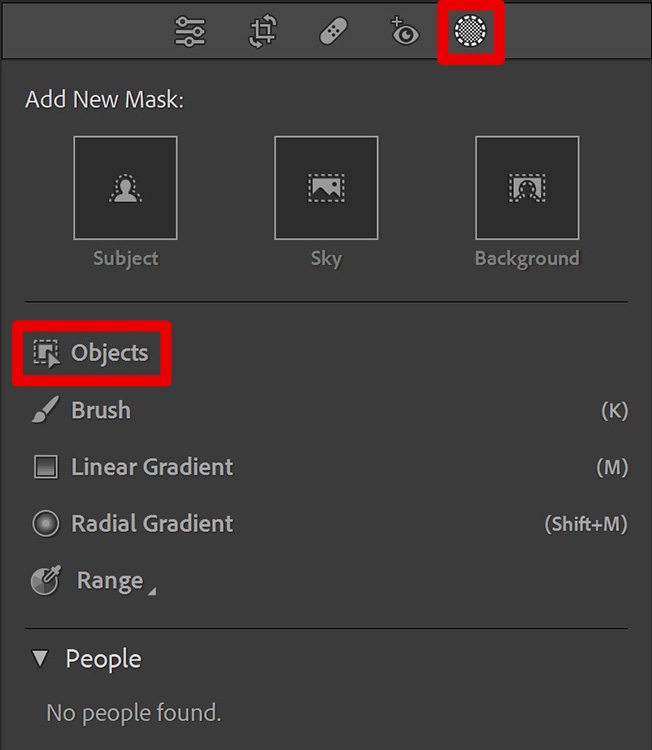Screen dimensions: 652x750
Task: Create a Sky mask
Action: (326, 188)
